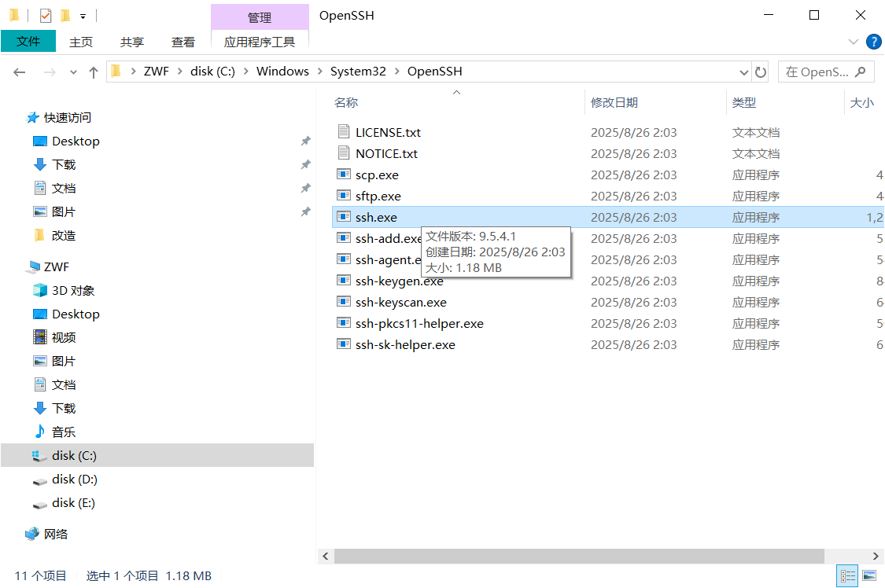Screen dimensions: 885x588
Task: Select the scp.exe application icon
Action: [344, 175]
